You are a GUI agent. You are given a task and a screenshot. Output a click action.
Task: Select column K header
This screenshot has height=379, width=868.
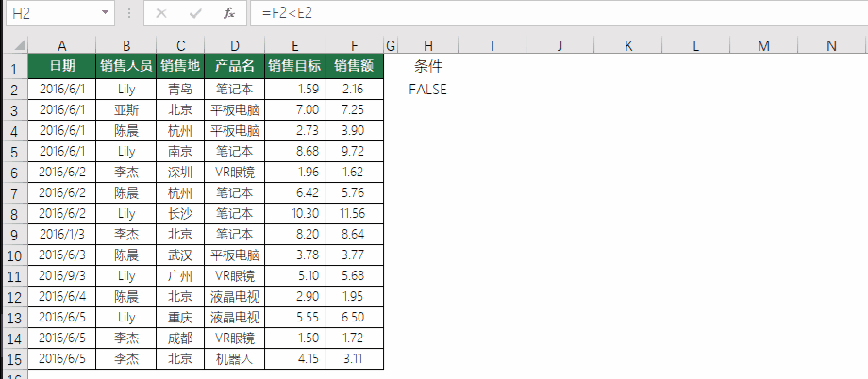(x=627, y=46)
